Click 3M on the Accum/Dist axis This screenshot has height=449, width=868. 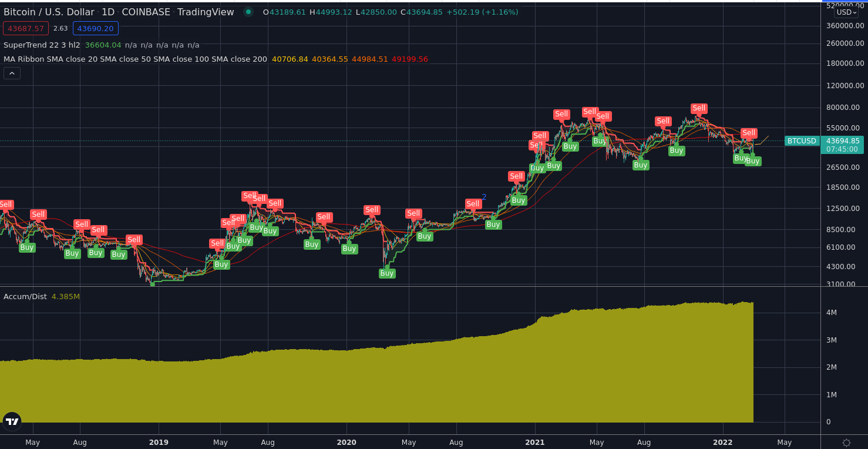(831, 340)
